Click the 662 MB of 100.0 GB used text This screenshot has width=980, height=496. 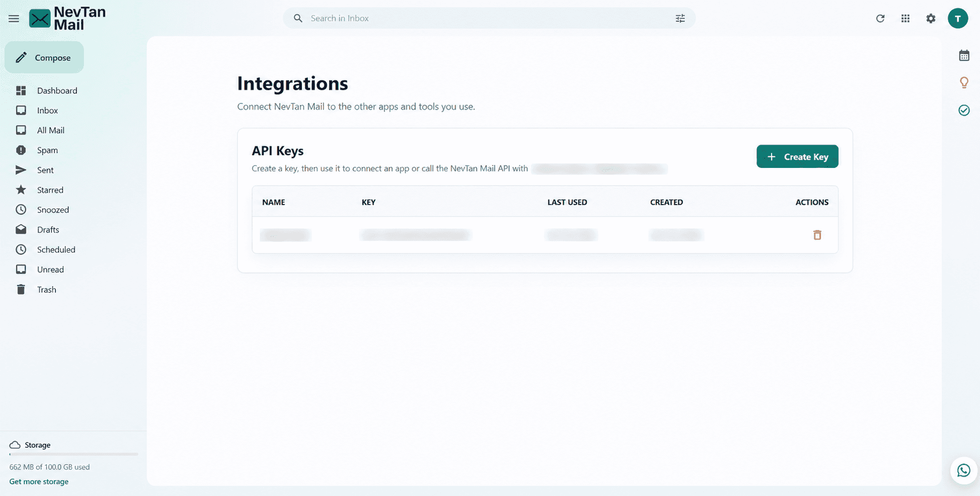coord(49,467)
